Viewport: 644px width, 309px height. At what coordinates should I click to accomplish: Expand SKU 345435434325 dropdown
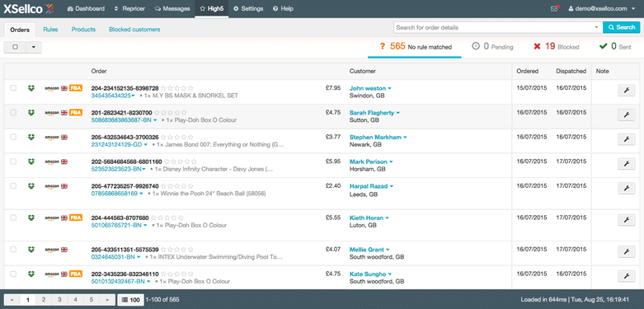(x=134, y=96)
